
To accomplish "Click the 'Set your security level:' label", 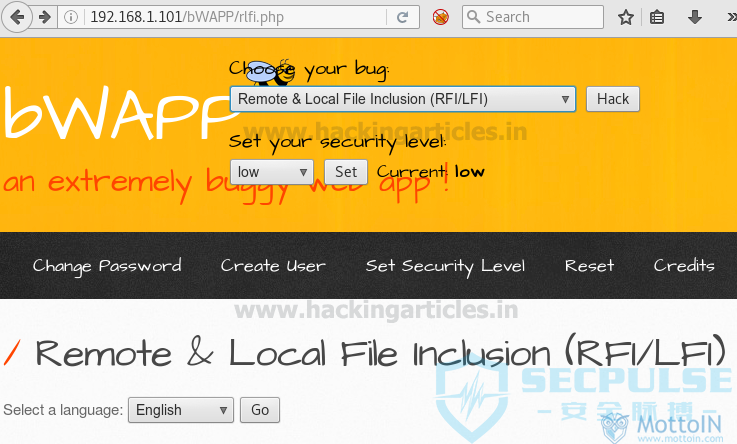I will (x=337, y=141).
